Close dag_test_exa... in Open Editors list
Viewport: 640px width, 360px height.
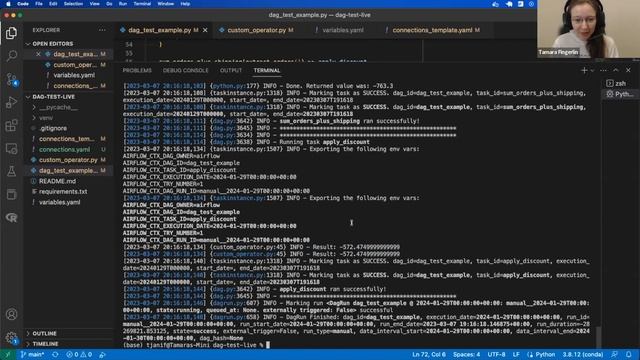[x=38, y=54]
